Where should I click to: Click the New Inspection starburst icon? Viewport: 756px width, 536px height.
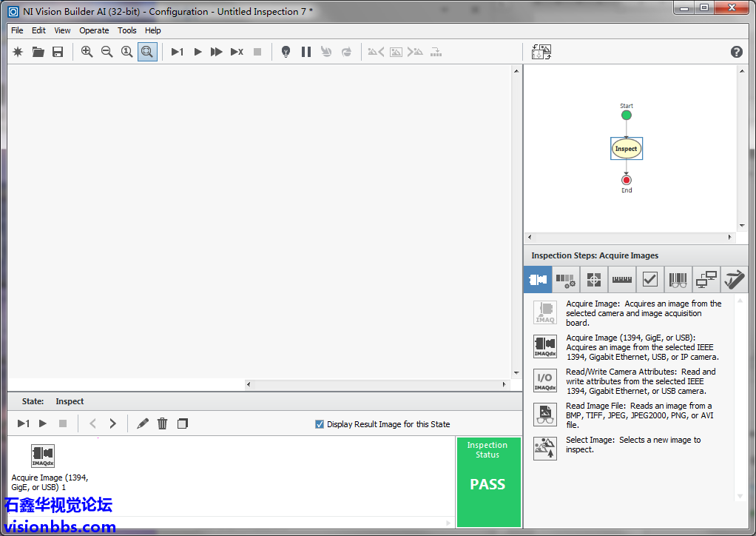(x=18, y=52)
